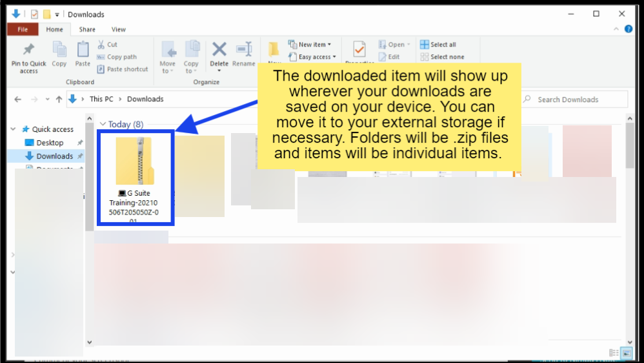
Task: Click the Copy icon in Clipboard group
Action: click(59, 52)
